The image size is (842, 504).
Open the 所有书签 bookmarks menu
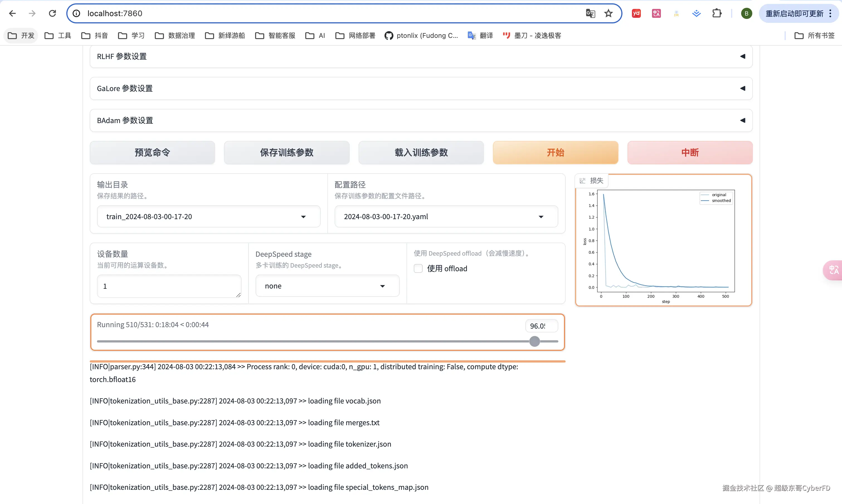coord(814,35)
